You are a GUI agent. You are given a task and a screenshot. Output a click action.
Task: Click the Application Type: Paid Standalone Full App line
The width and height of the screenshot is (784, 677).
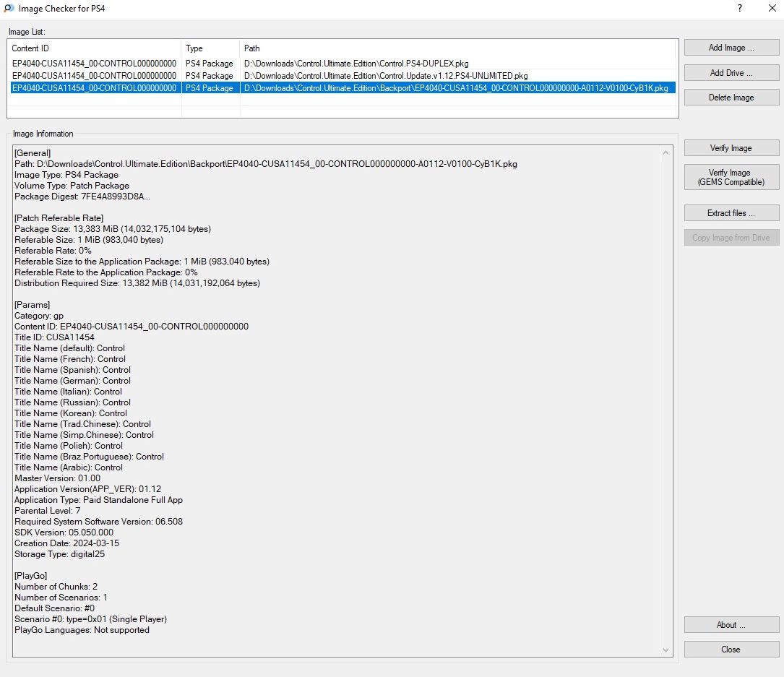click(98, 500)
